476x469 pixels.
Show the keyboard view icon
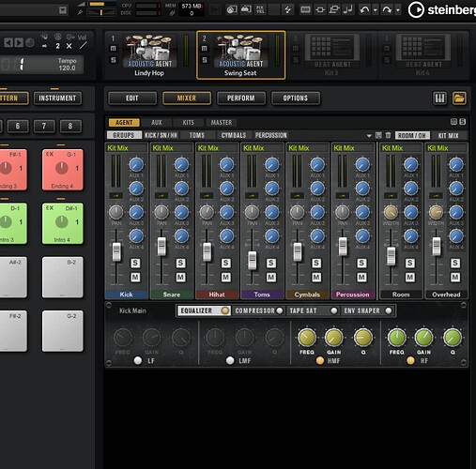point(439,98)
